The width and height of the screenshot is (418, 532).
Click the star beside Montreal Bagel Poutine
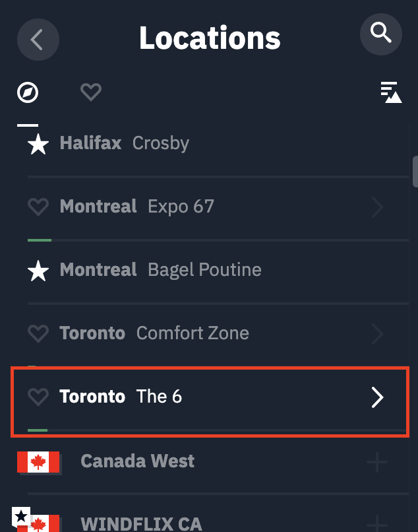click(38, 271)
